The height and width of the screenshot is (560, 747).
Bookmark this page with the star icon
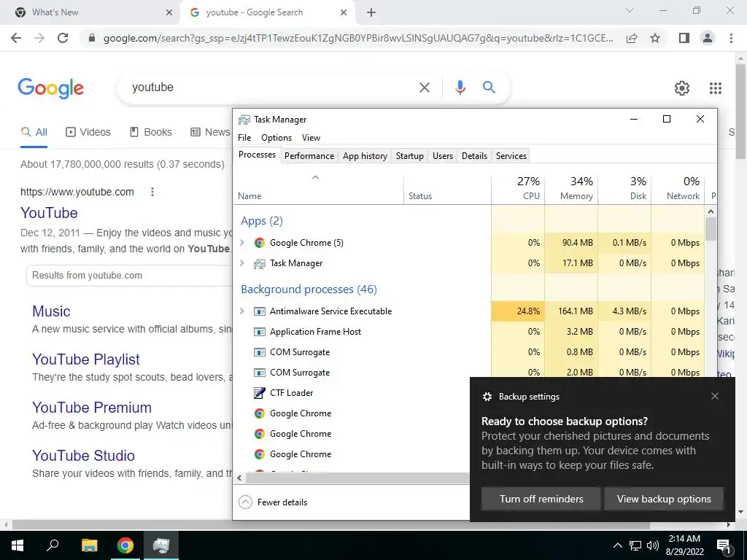(x=655, y=38)
